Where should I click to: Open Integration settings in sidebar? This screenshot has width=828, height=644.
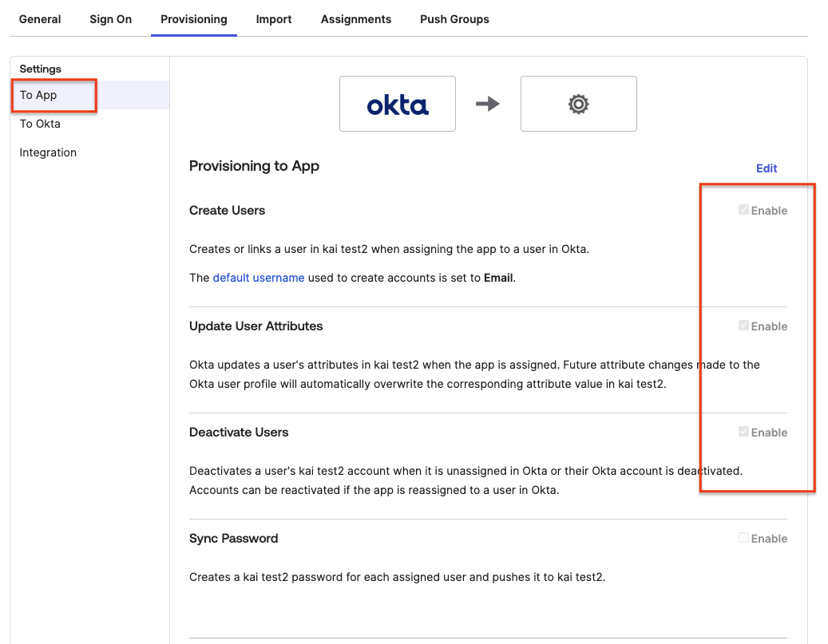click(x=48, y=152)
